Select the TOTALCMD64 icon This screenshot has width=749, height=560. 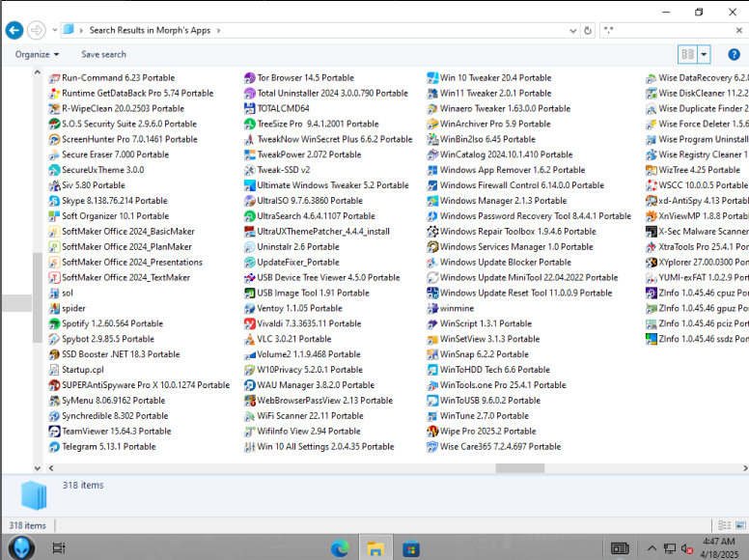(249, 108)
